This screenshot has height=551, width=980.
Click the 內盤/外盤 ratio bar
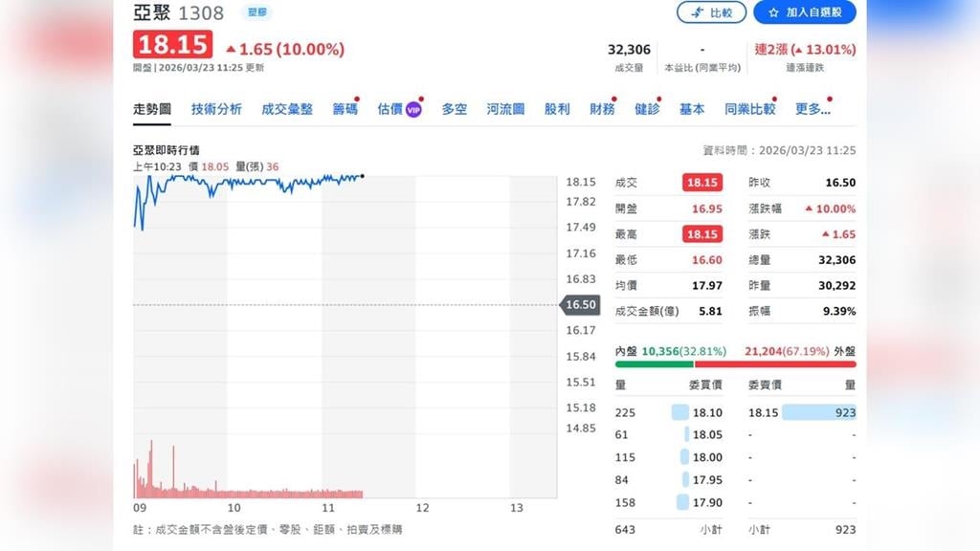click(735, 364)
